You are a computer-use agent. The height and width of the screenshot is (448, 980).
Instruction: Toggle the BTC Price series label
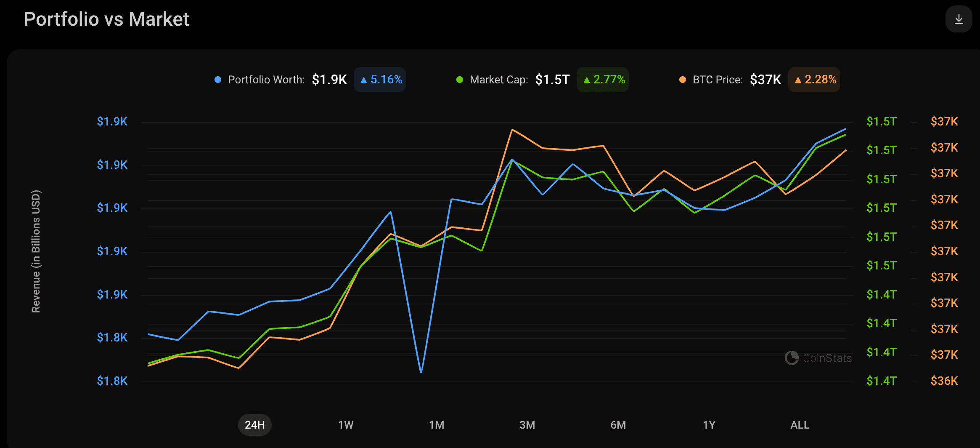[718, 80]
